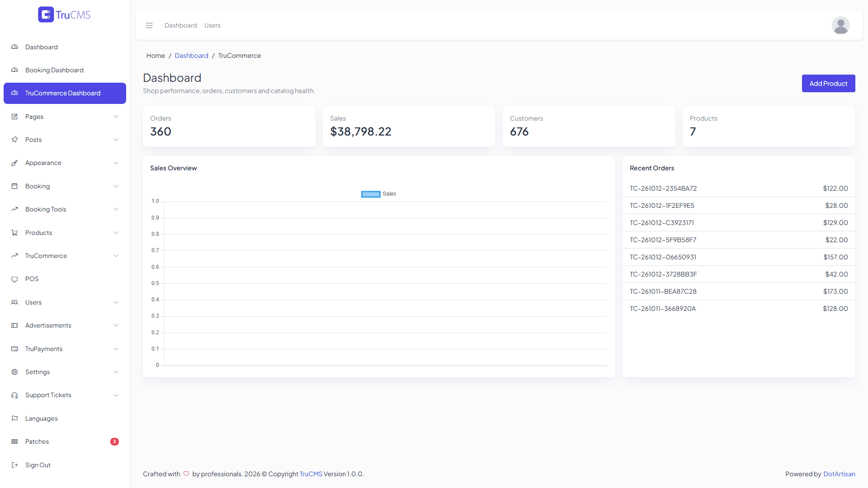Screen dimensions: 868x488
Task: Click the Booking calendar icon in sidebar
Action: pos(14,186)
